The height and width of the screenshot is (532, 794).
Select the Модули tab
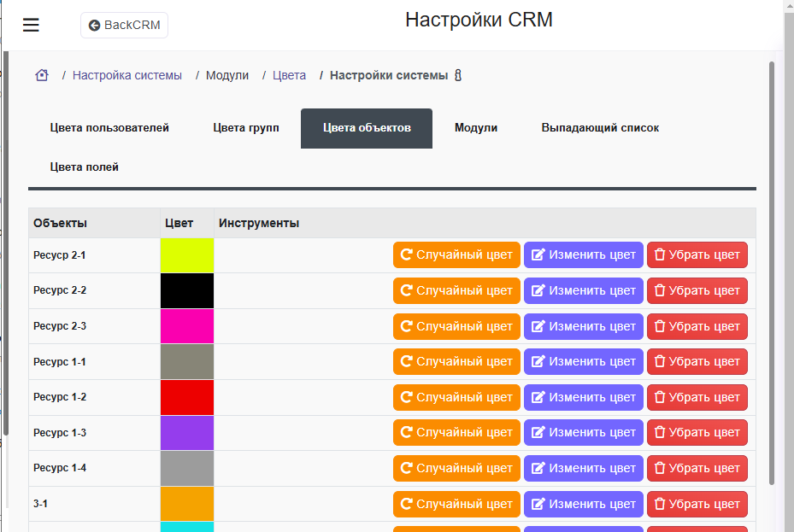point(476,128)
